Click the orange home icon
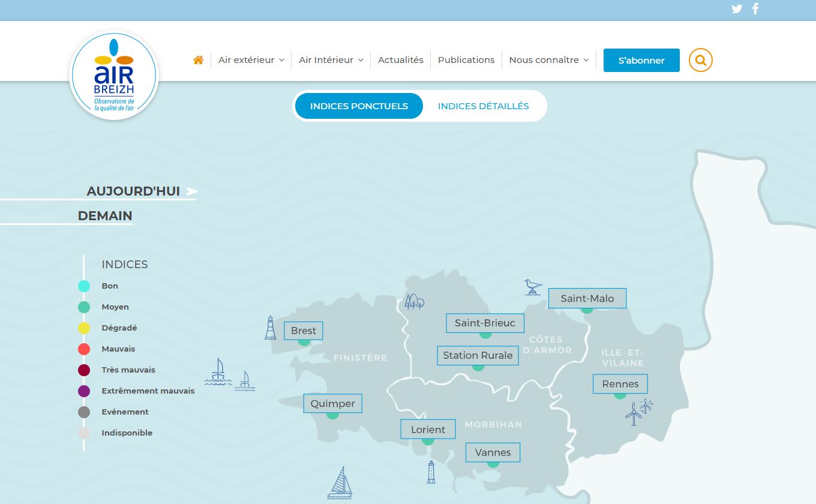Viewport: 816px width, 504px height. pyautogui.click(x=198, y=60)
